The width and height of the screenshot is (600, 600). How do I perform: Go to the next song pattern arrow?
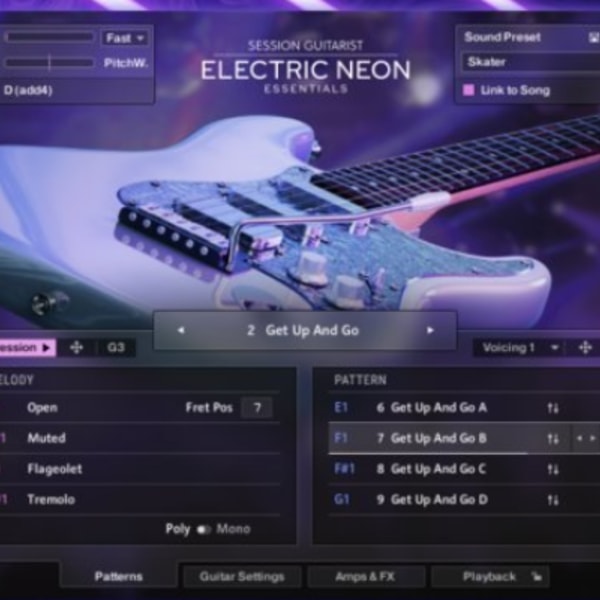click(430, 330)
